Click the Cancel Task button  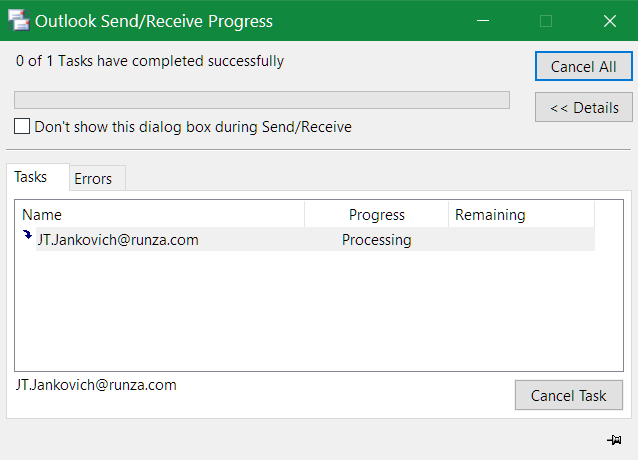pos(568,395)
